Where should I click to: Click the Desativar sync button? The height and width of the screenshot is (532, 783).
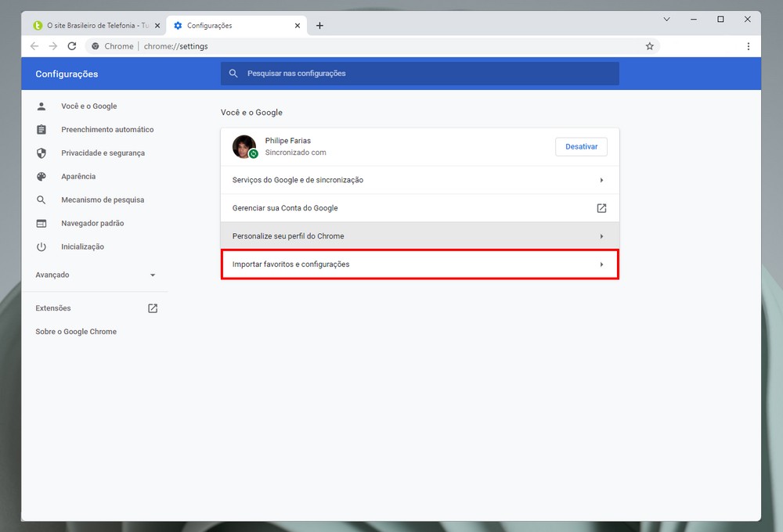pyautogui.click(x=581, y=146)
